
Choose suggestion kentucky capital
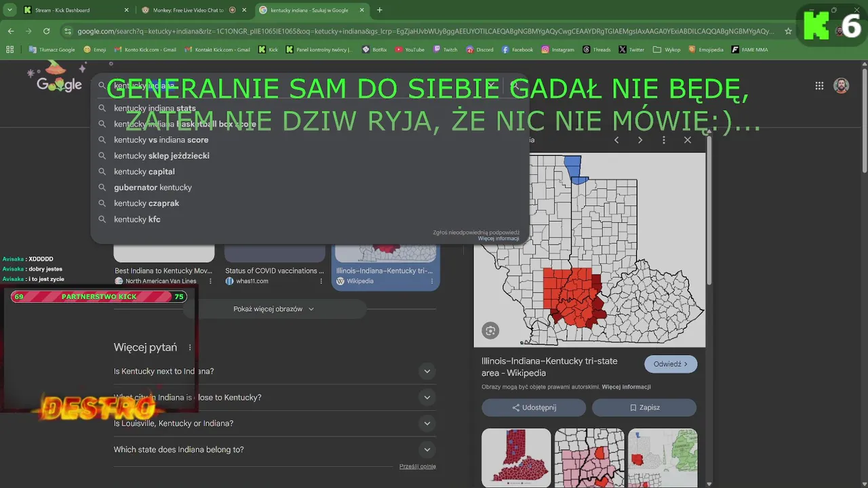[310, 171]
